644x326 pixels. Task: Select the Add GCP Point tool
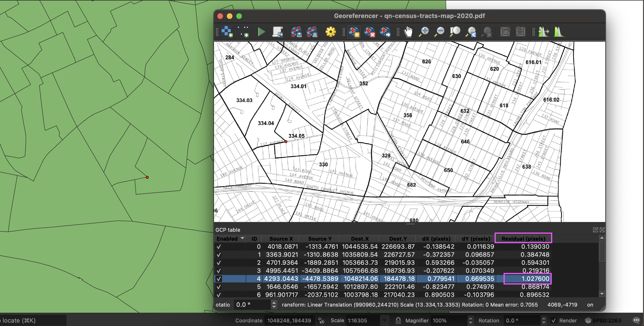(x=354, y=32)
